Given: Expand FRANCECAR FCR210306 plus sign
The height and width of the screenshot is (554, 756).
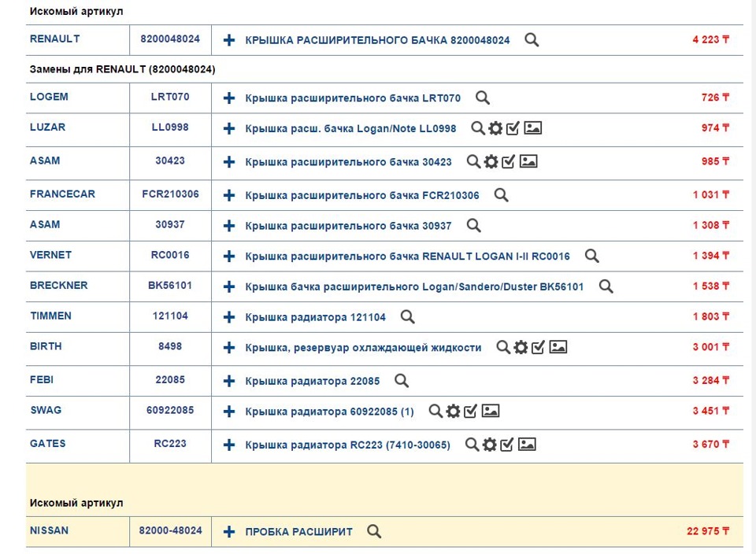Looking at the screenshot, I should [x=229, y=195].
